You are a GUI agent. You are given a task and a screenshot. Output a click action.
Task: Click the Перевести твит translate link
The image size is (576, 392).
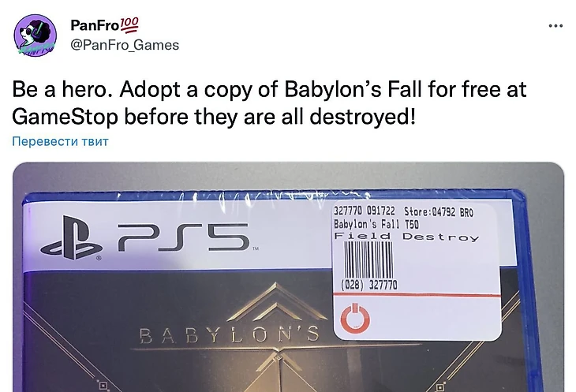tap(60, 141)
